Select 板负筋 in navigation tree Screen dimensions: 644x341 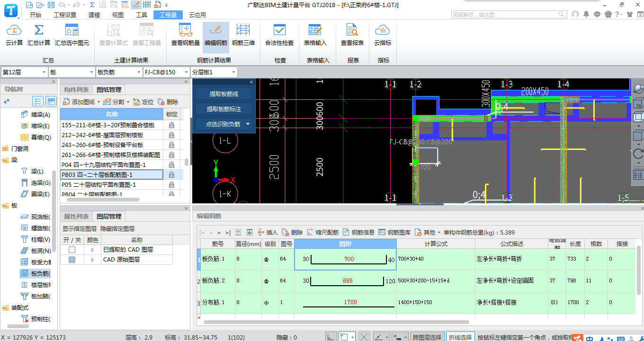(36, 273)
